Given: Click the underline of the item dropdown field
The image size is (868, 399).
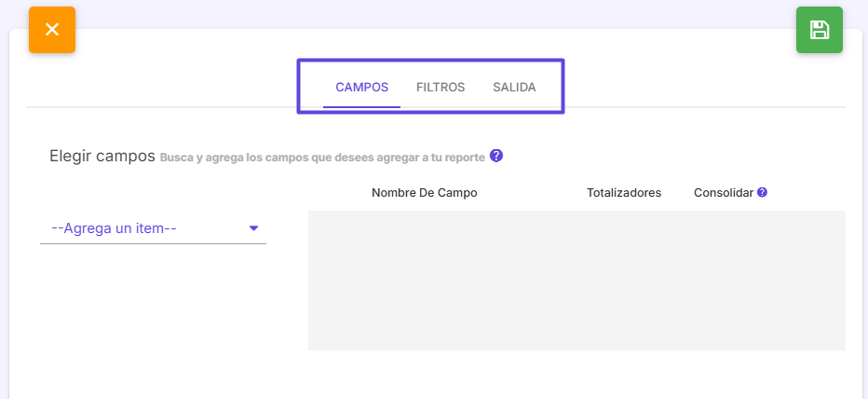Looking at the screenshot, I should [153, 243].
